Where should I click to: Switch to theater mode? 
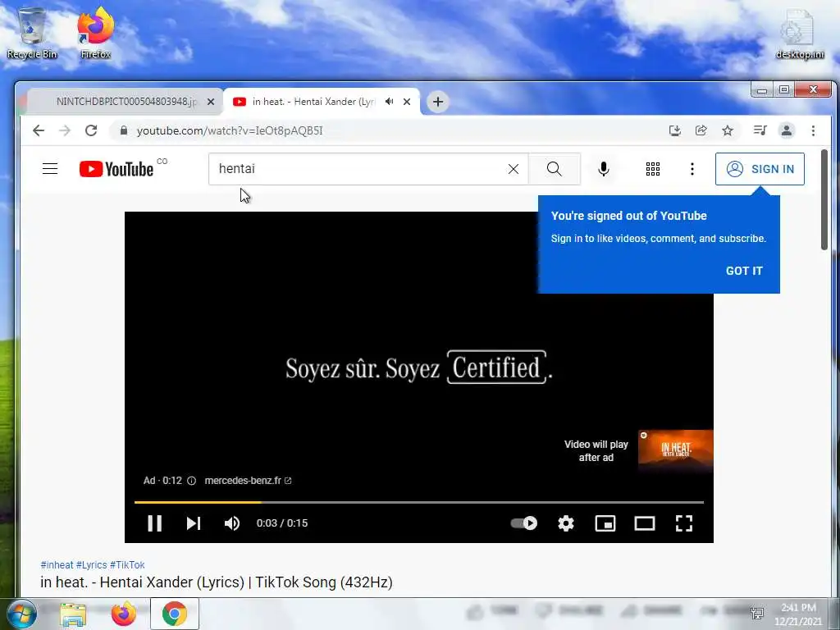point(645,523)
